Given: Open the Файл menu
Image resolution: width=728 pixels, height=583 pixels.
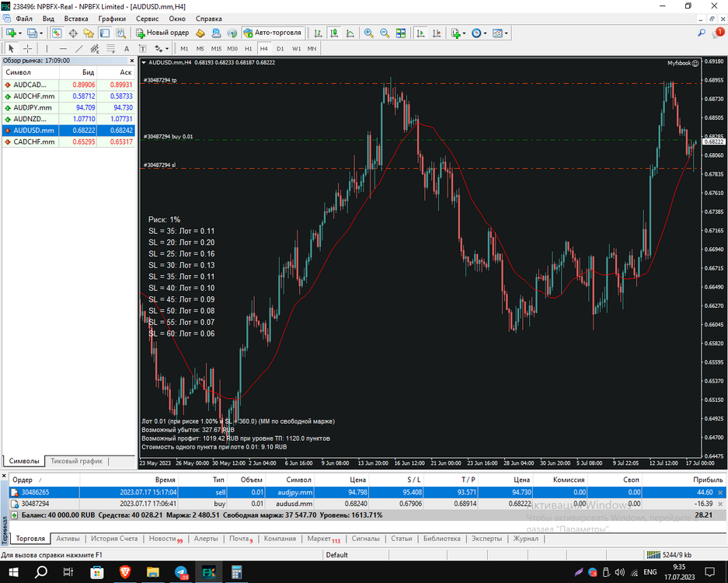Looking at the screenshot, I should (x=24, y=19).
